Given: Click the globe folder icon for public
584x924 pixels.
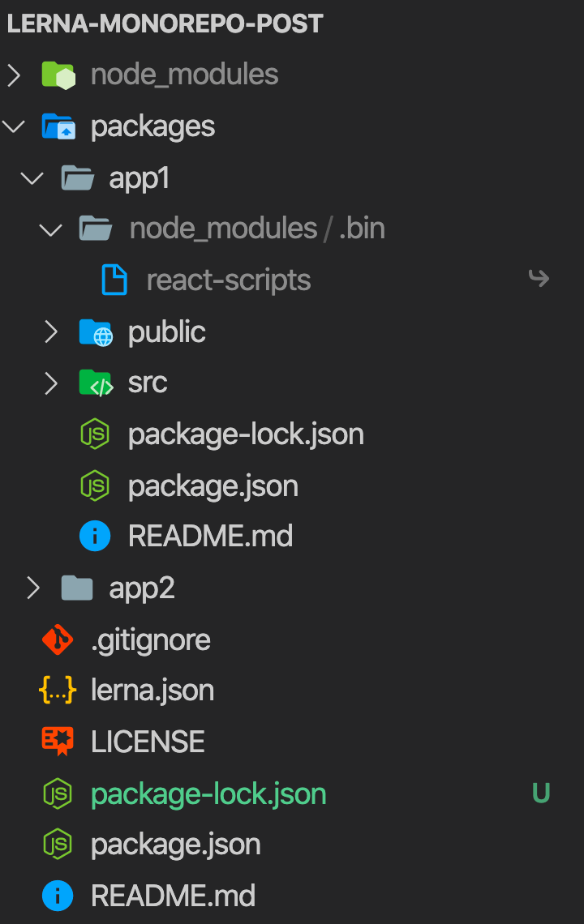Looking at the screenshot, I should click(x=96, y=333).
